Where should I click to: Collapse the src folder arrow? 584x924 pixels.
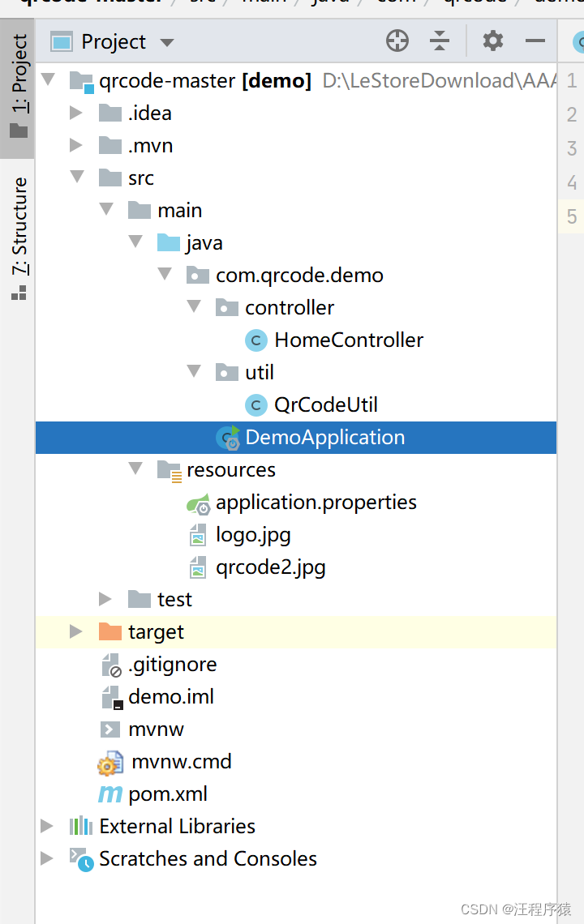click(x=77, y=176)
